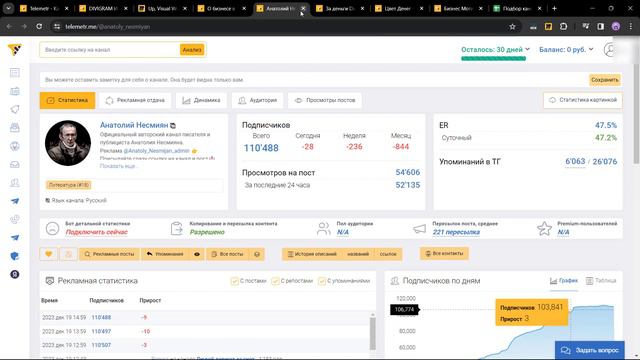Click the Telemetr logo icon
Image resolution: width=640 pixels, height=360 pixels.
[x=15, y=50]
